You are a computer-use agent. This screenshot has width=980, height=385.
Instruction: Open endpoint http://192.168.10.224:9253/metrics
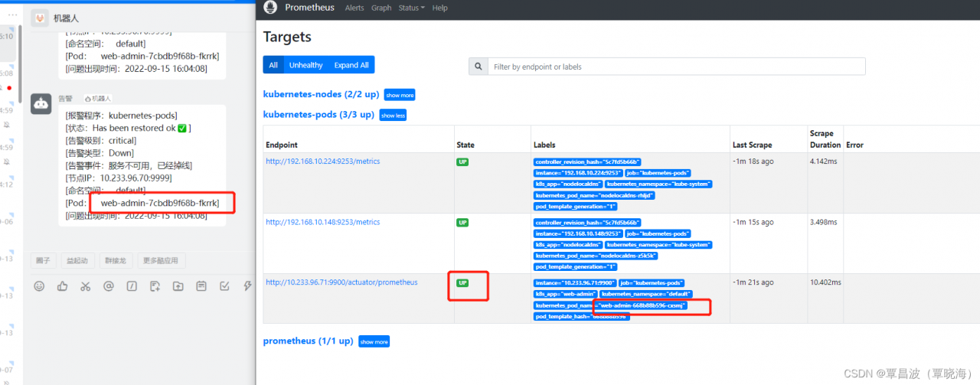coord(322,162)
